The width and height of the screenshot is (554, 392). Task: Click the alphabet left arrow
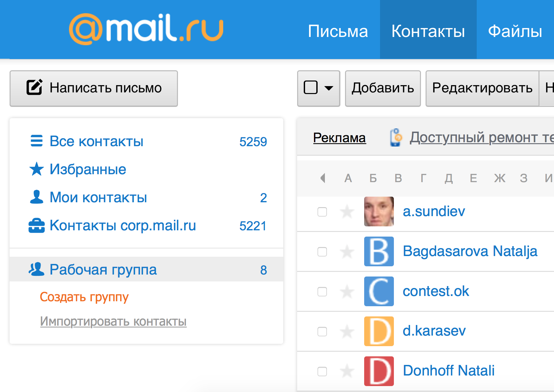click(323, 178)
